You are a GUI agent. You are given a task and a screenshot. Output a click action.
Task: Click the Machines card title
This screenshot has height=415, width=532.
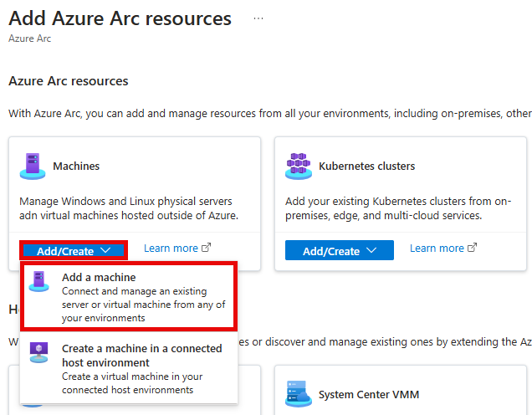[76, 167]
